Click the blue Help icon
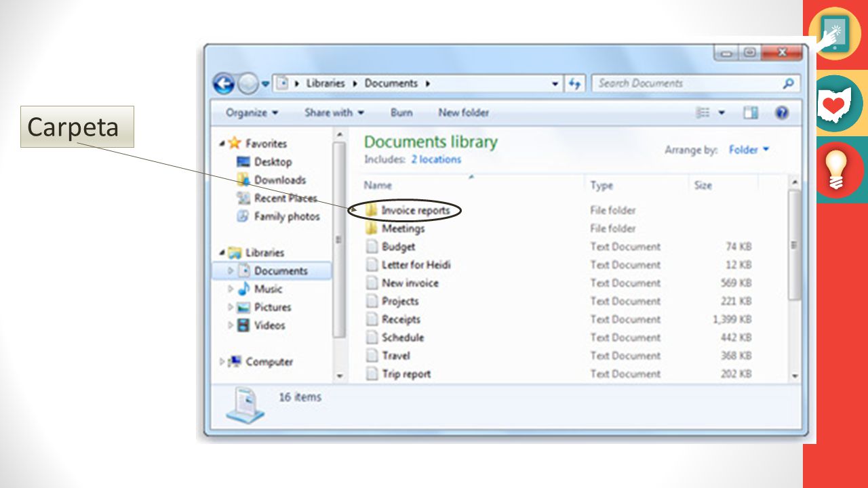868x488 pixels. [782, 113]
